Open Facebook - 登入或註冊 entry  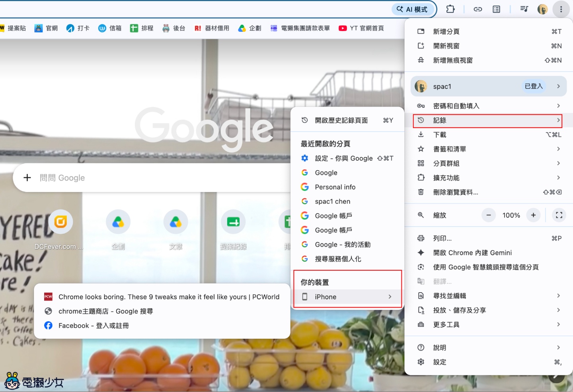coord(162,326)
